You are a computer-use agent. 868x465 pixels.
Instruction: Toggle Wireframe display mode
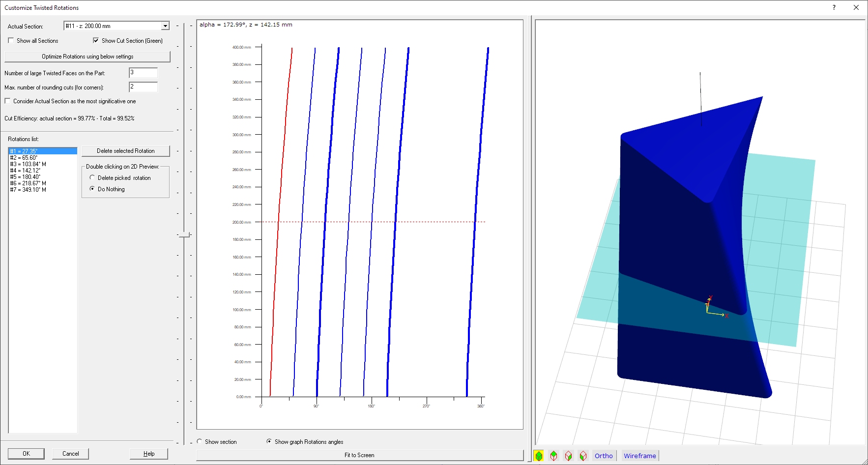point(639,456)
